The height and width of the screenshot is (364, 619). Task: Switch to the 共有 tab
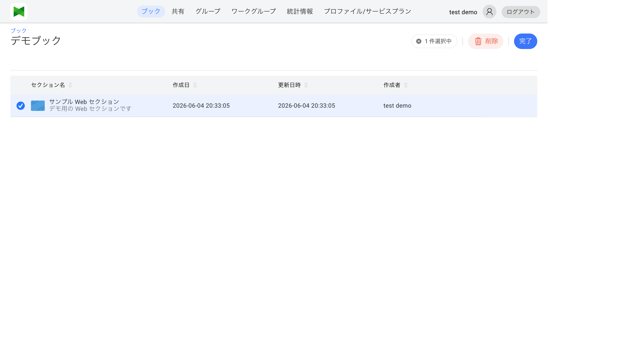point(178,12)
